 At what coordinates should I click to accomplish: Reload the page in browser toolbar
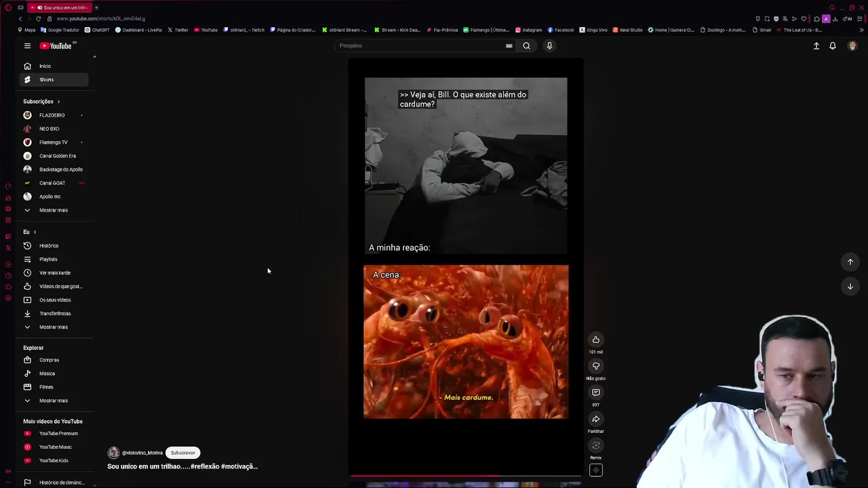(38, 18)
